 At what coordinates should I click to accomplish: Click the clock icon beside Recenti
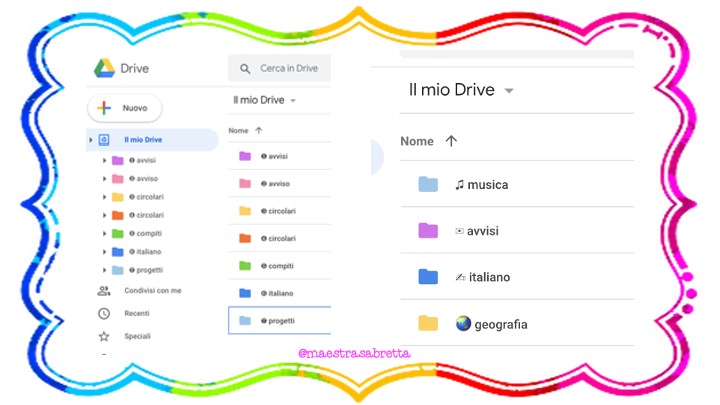coord(104,313)
